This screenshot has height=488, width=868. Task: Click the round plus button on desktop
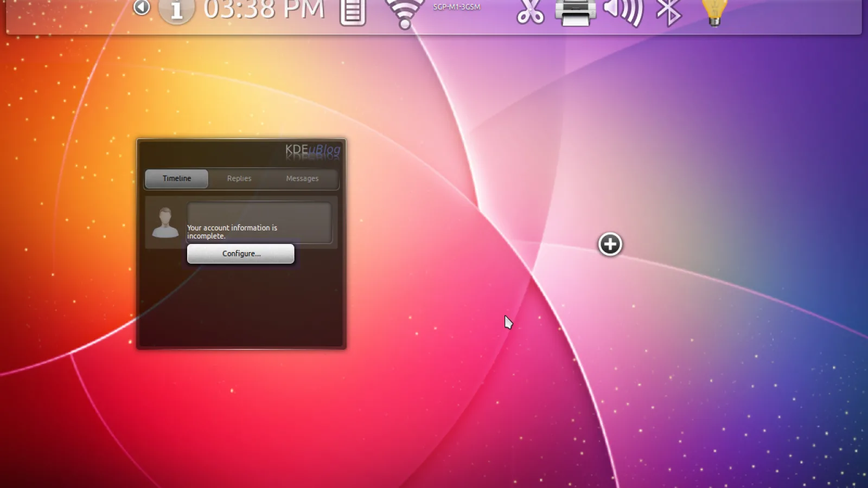pyautogui.click(x=610, y=244)
